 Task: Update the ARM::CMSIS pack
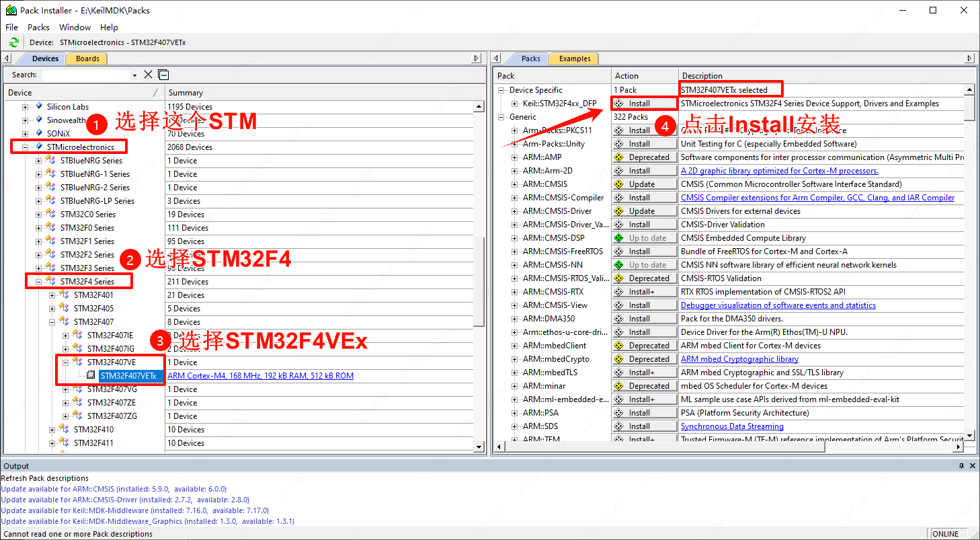point(644,184)
